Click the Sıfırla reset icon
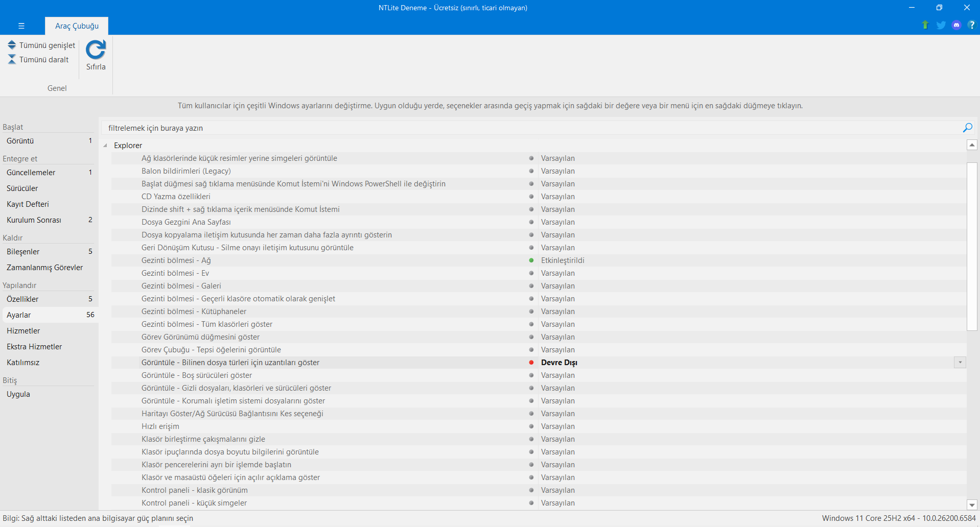Image resolution: width=980 pixels, height=527 pixels. 96,50
